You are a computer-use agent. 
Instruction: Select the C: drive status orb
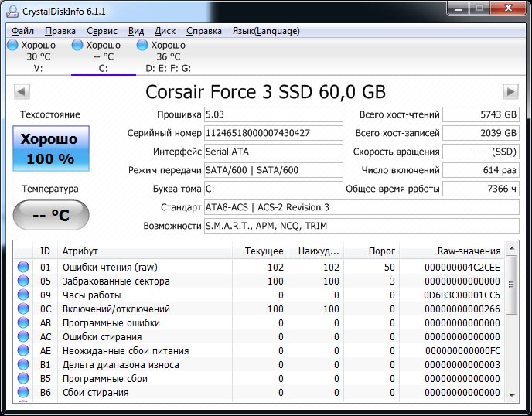click(x=77, y=46)
